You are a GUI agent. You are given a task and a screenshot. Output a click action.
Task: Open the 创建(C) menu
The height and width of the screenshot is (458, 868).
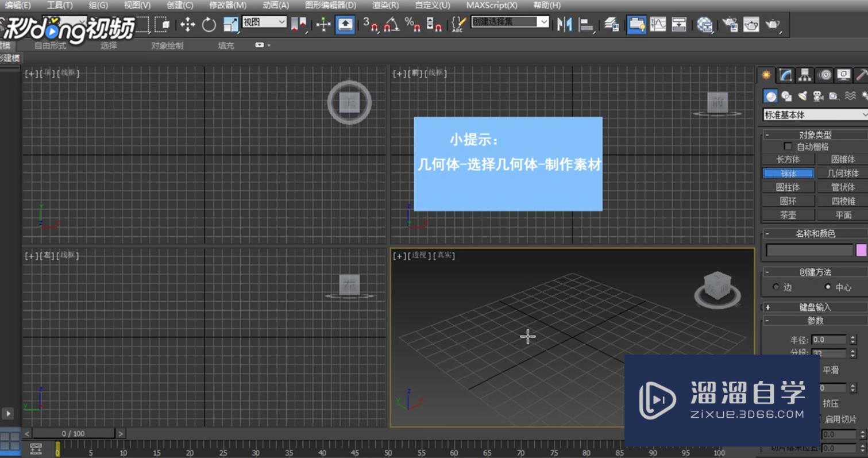click(x=180, y=5)
